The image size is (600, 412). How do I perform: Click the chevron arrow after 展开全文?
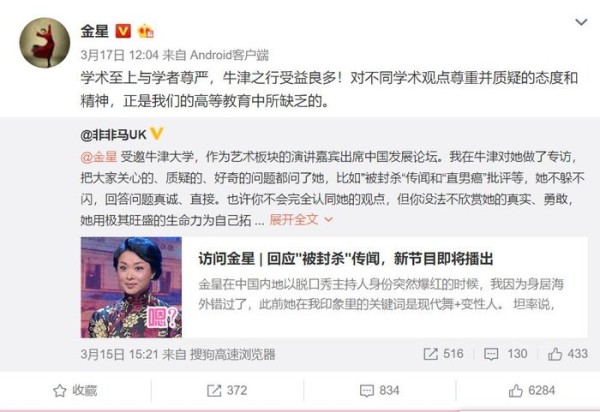click(x=328, y=220)
